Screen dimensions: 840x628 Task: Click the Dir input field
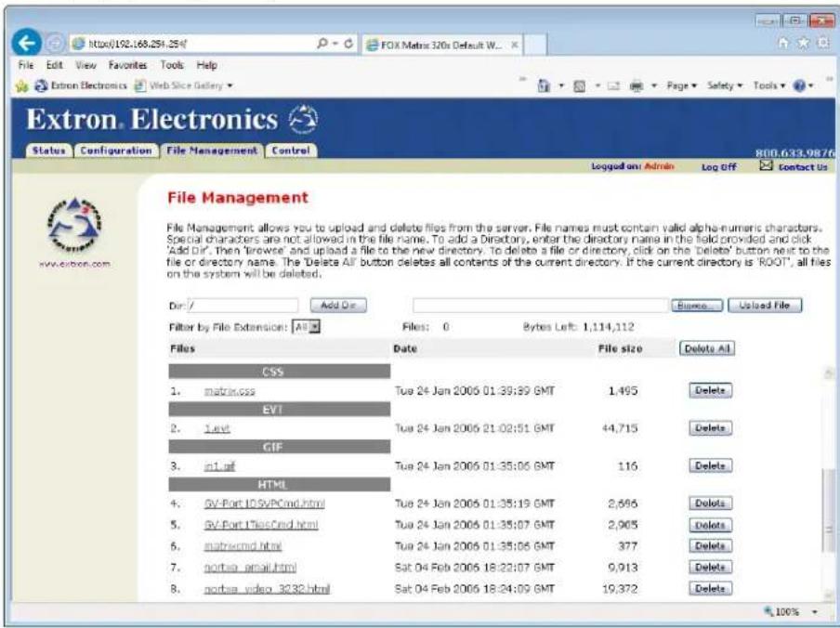click(x=243, y=306)
